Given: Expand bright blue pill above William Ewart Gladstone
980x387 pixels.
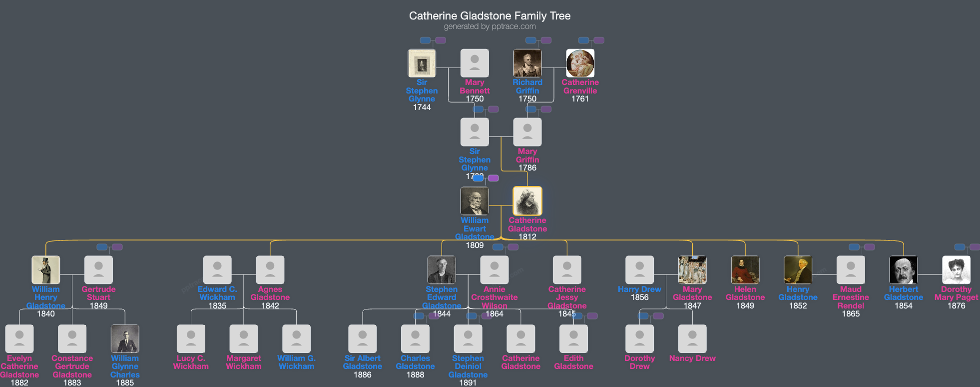Looking at the screenshot, I should tap(478, 178).
